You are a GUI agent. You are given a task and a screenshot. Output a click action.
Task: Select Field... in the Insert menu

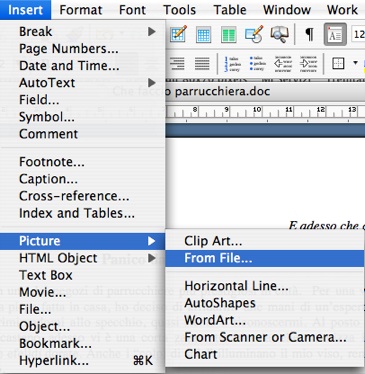pos(83,100)
